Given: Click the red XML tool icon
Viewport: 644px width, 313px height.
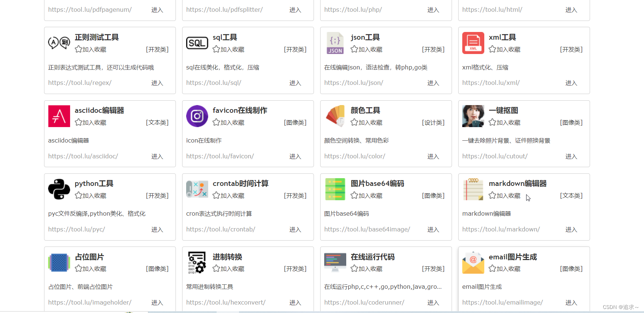Looking at the screenshot, I should click(473, 43).
